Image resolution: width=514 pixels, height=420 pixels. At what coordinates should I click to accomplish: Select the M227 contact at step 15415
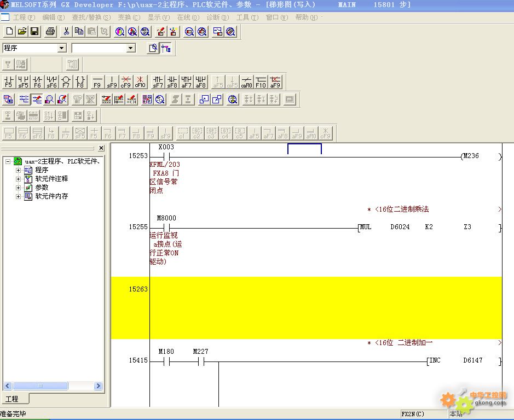pos(200,361)
